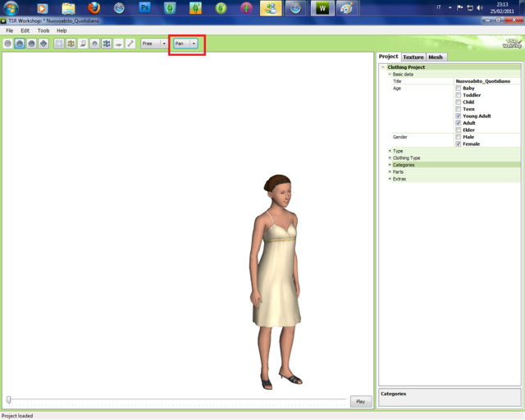Expand the Categories section

(x=390, y=165)
